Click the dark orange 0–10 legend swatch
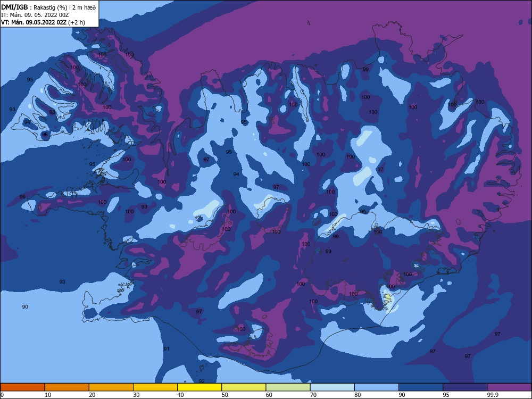532x399 pixels. pos(22,387)
